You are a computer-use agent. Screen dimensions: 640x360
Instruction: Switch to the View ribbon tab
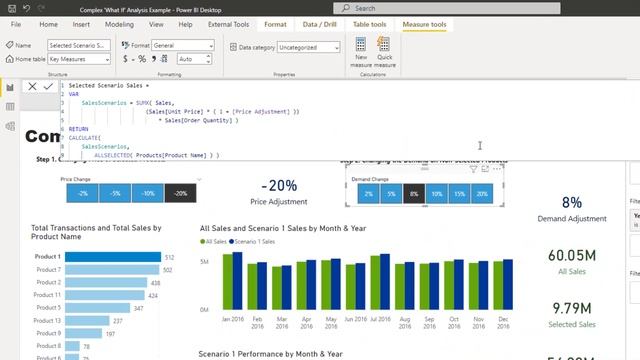(156, 24)
